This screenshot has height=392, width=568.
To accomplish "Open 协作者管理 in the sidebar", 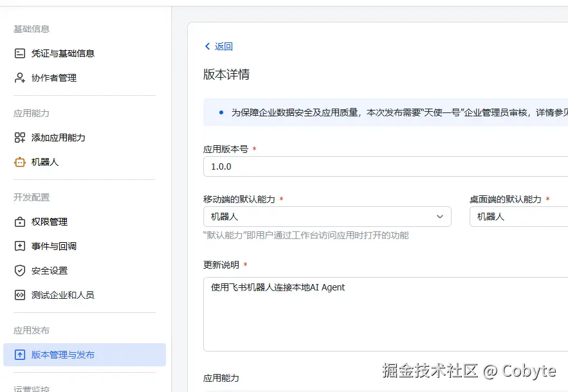I will coord(54,78).
